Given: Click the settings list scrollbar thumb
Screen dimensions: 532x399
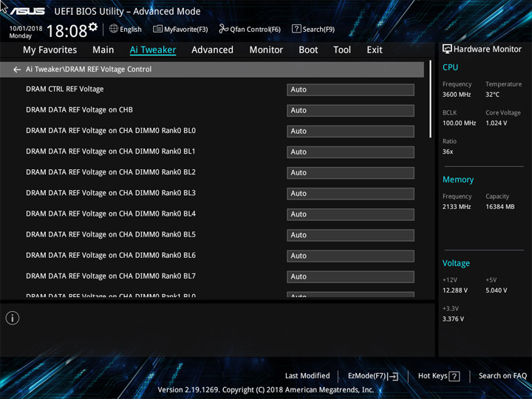Looking at the screenshot, I should pos(430,99).
